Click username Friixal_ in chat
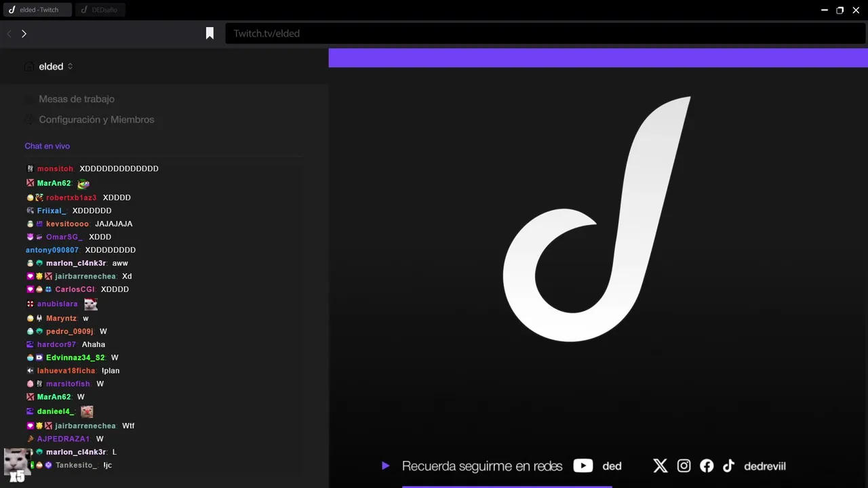Screen dimensions: 868x488 tap(52, 211)
